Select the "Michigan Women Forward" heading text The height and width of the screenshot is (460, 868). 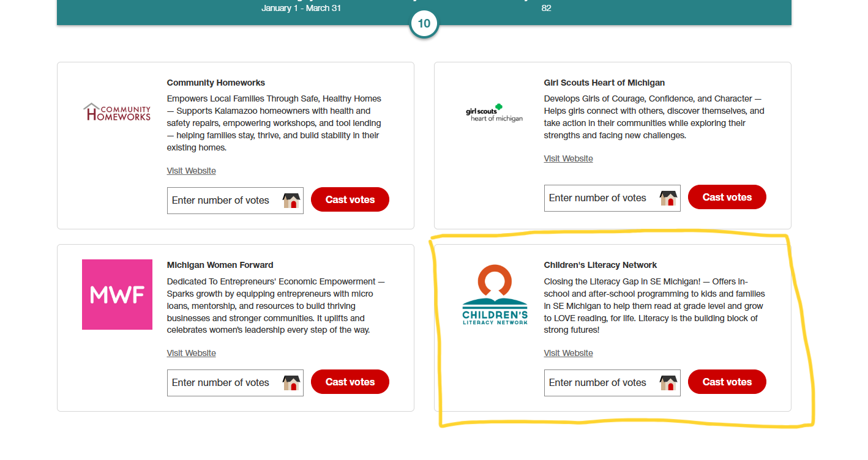(220, 265)
